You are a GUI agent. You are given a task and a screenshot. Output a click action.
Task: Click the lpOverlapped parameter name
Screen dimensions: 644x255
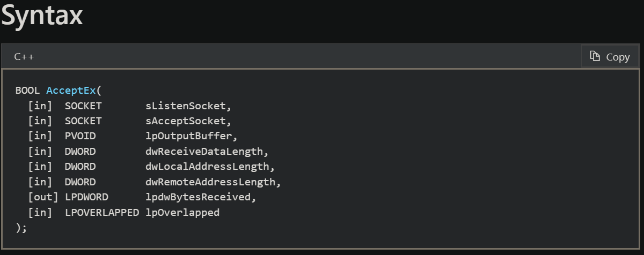[182, 212]
